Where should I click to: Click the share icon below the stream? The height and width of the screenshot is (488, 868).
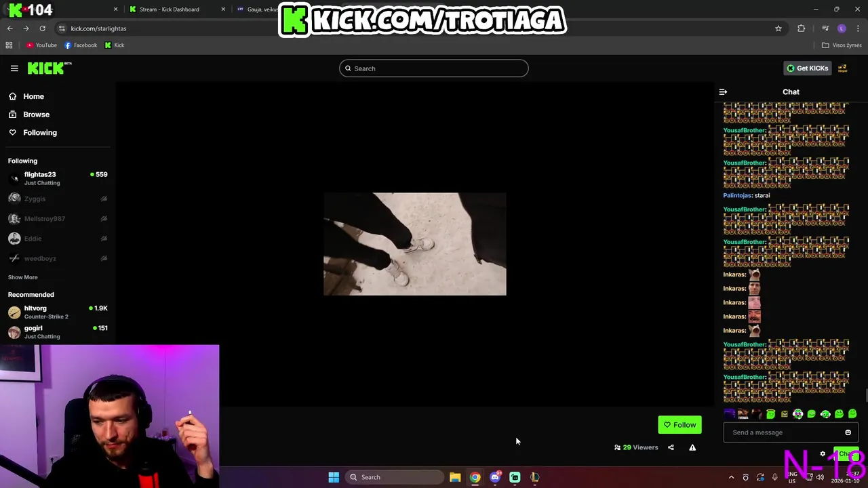click(671, 447)
